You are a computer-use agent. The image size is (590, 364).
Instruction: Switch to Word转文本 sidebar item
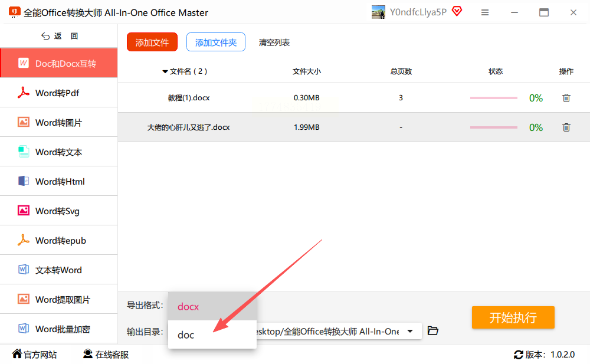tap(59, 151)
